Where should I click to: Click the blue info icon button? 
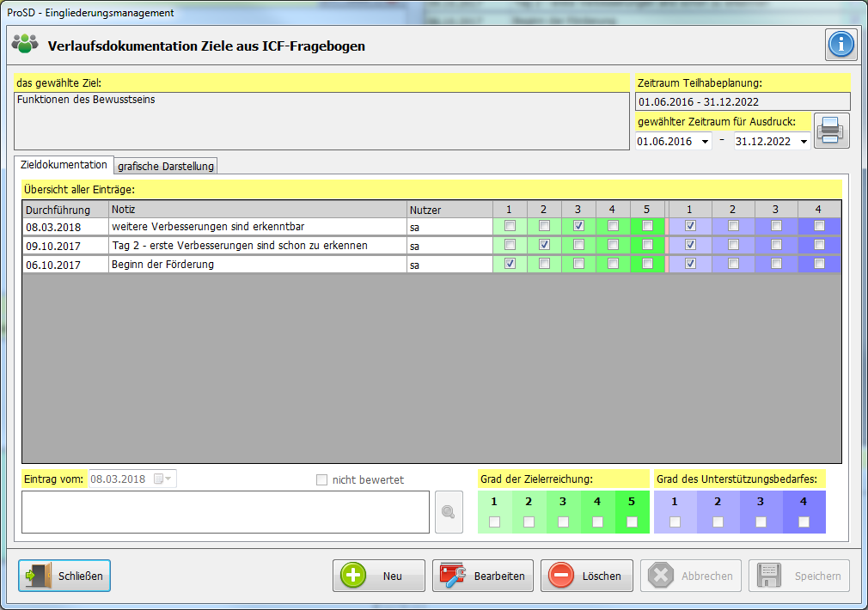click(841, 45)
